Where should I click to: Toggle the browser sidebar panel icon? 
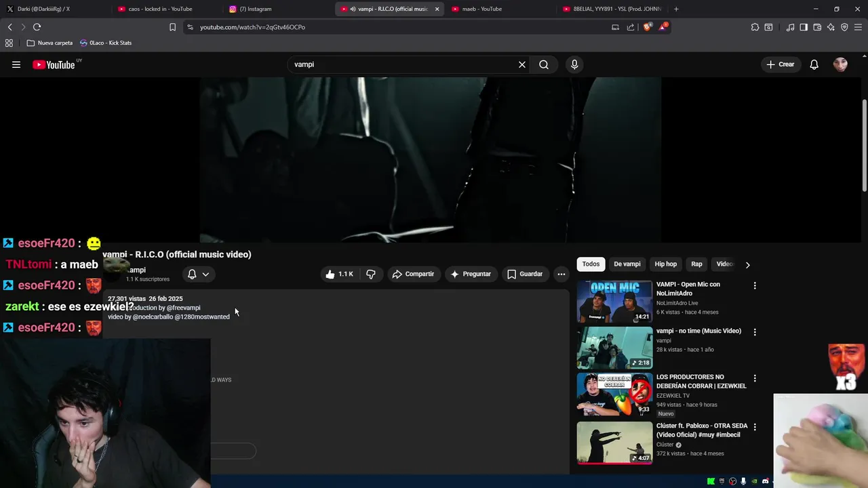point(804,27)
